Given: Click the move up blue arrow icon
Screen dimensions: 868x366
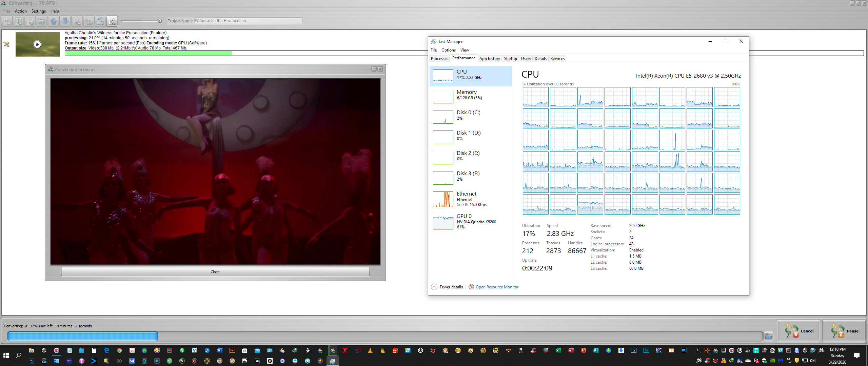Looking at the screenshot, I should point(54,21).
